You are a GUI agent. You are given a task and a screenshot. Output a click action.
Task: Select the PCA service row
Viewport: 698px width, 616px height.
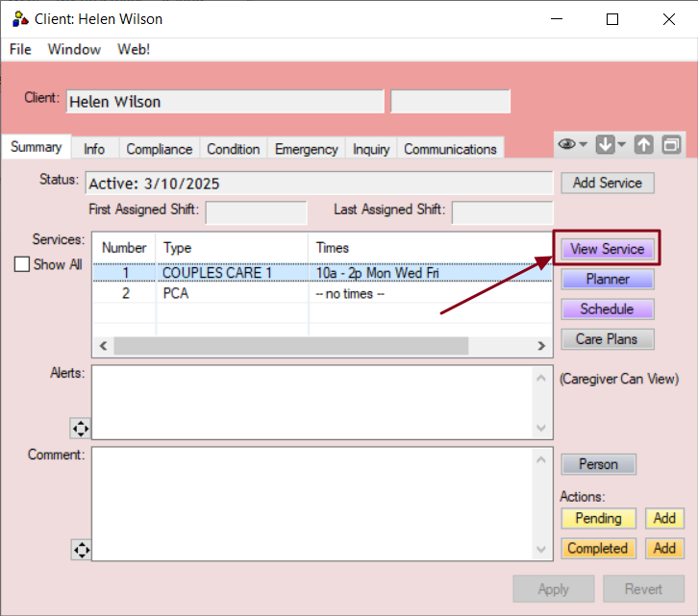[x=322, y=293]
